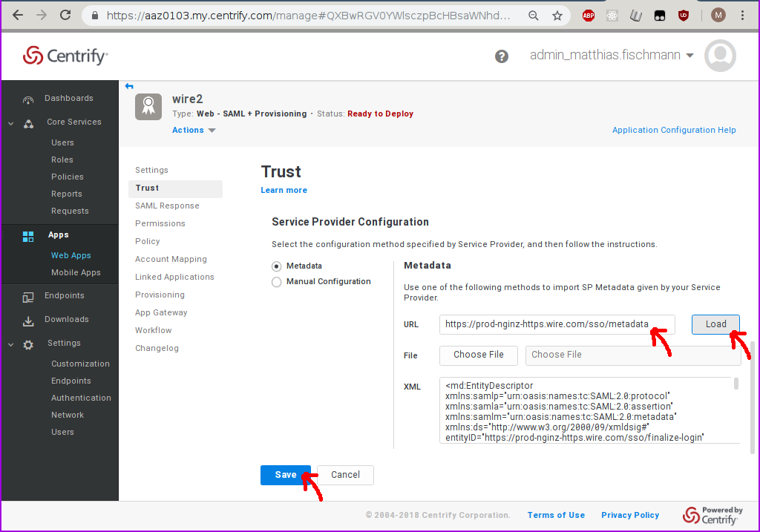The height and width of the screenshot is (532, 760).
Task: Open Policies in the sidebar
Action: click(68, 177)
